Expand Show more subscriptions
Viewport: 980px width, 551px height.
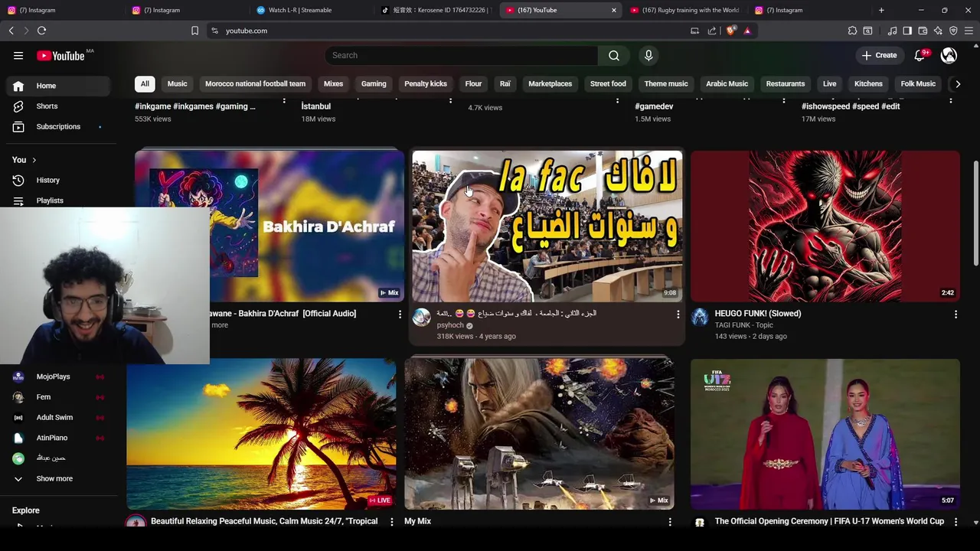(54, 478)
